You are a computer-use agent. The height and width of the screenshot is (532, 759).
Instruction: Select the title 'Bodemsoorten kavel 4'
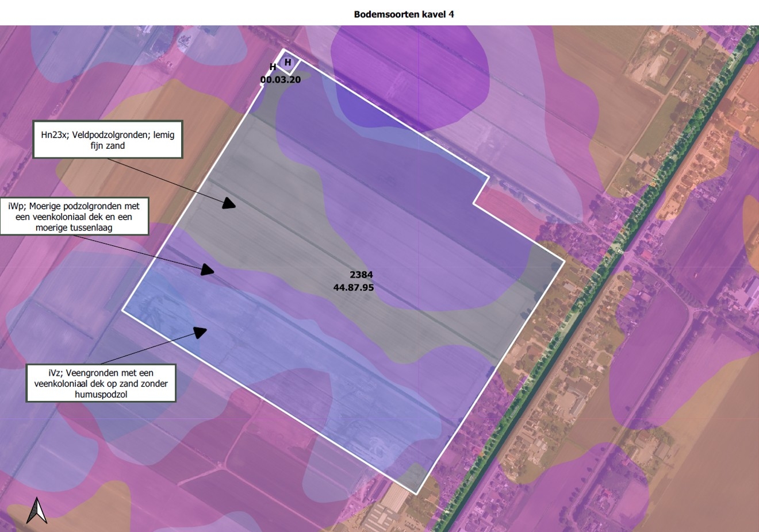click(404, 14)
